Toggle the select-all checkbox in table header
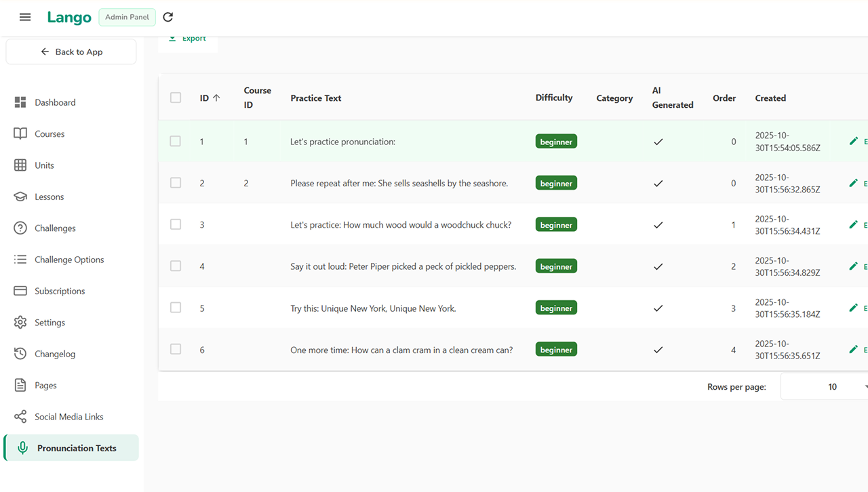This screenshot has height=492, width=868. (x=176, y=98)
